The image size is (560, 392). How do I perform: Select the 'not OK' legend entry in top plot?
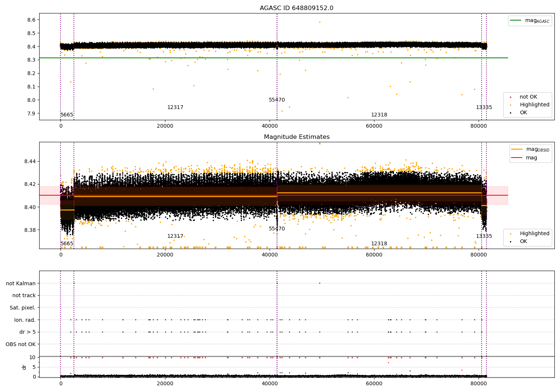(528, 97)
